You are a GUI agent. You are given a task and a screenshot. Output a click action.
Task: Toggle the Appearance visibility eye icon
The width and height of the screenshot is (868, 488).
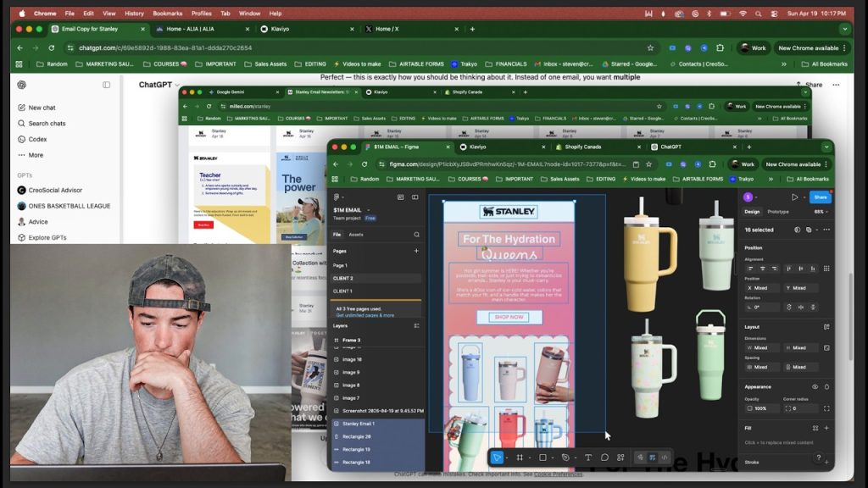815,386
